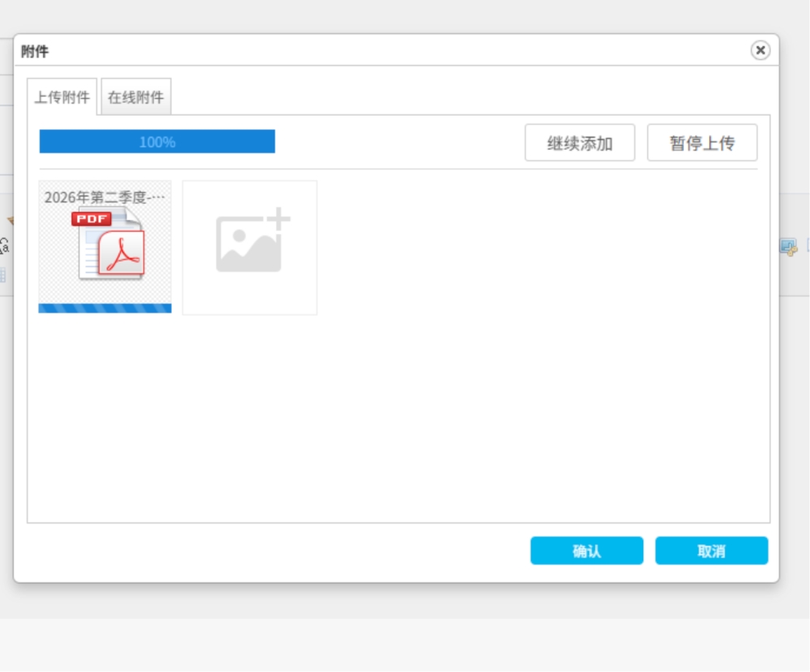Click the image-link toolbar icon behind the dialog

point(788,248)
